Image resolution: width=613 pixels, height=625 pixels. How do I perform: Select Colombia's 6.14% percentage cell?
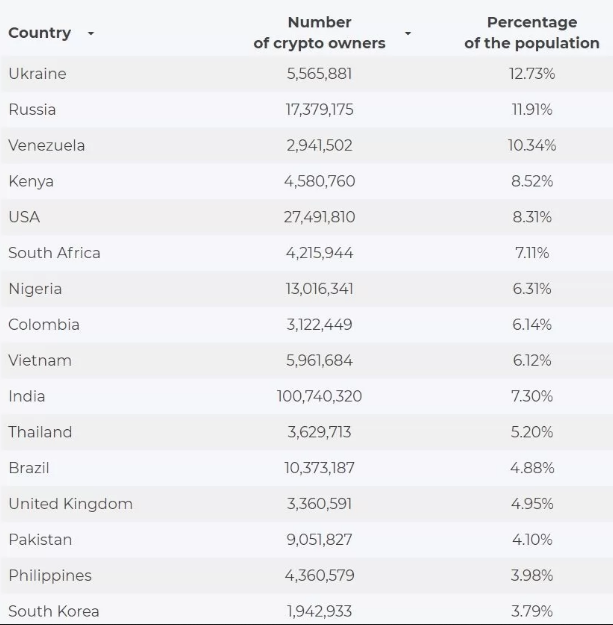531,324
